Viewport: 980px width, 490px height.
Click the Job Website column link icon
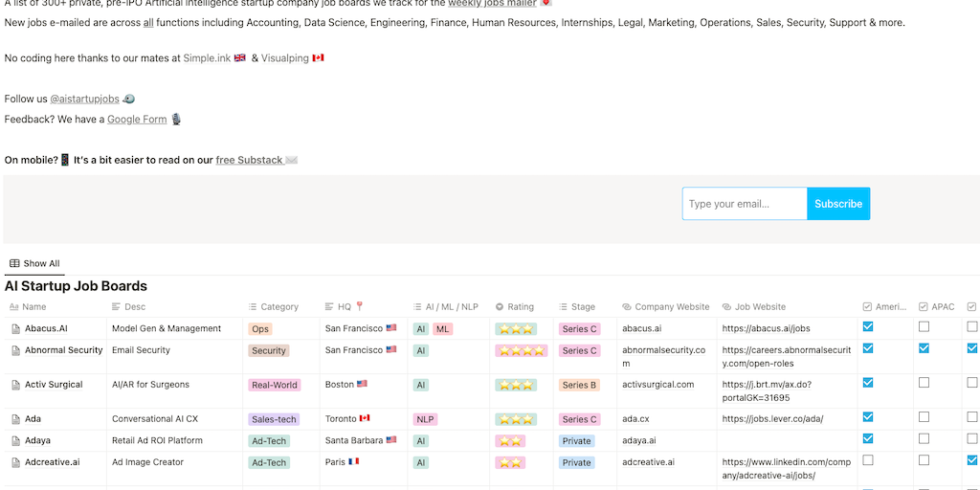(x=727, y=307)
